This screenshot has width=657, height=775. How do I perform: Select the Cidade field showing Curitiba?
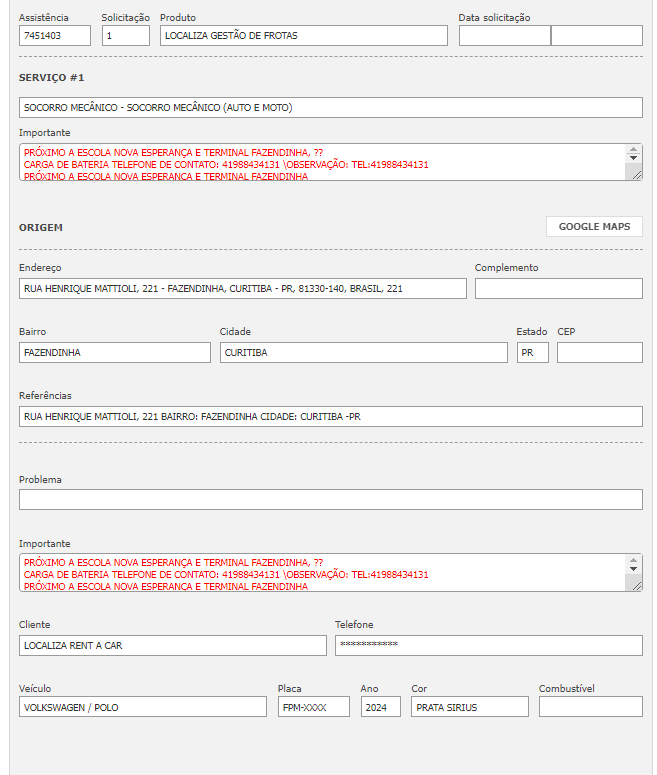(363, 353)
